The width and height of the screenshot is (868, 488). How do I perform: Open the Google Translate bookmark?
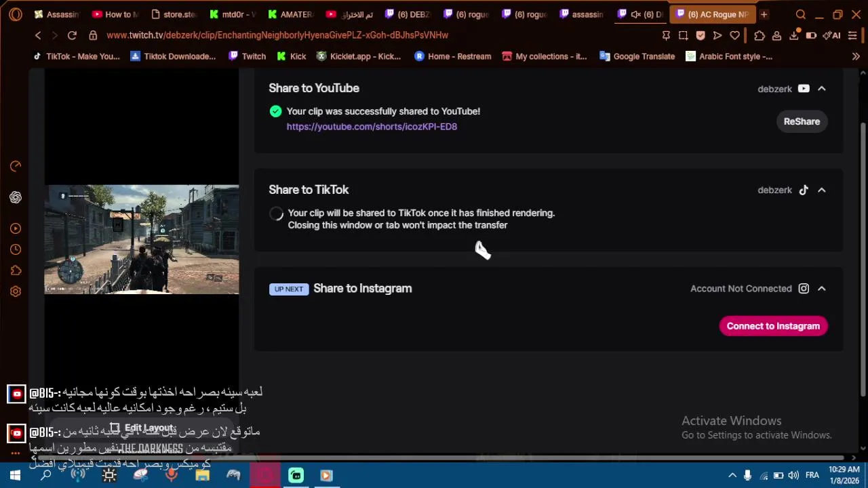pyautogui.click(x=637, y=57)
